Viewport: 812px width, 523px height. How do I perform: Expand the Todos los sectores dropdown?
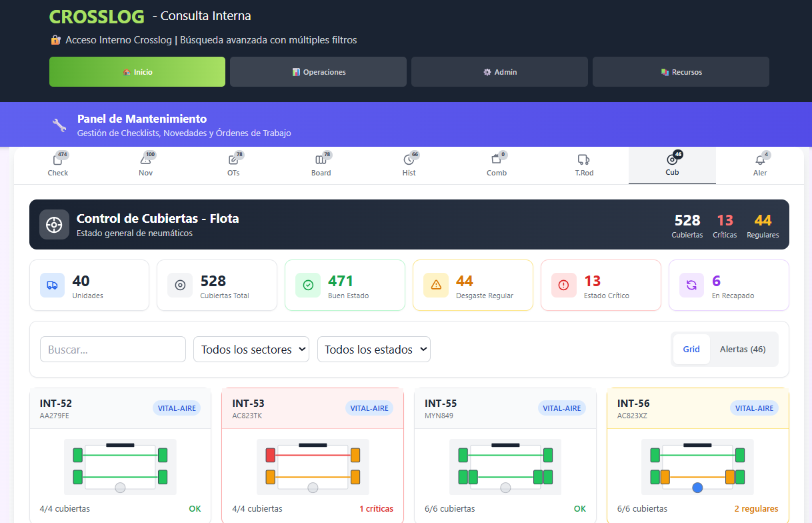click(251, 350)
